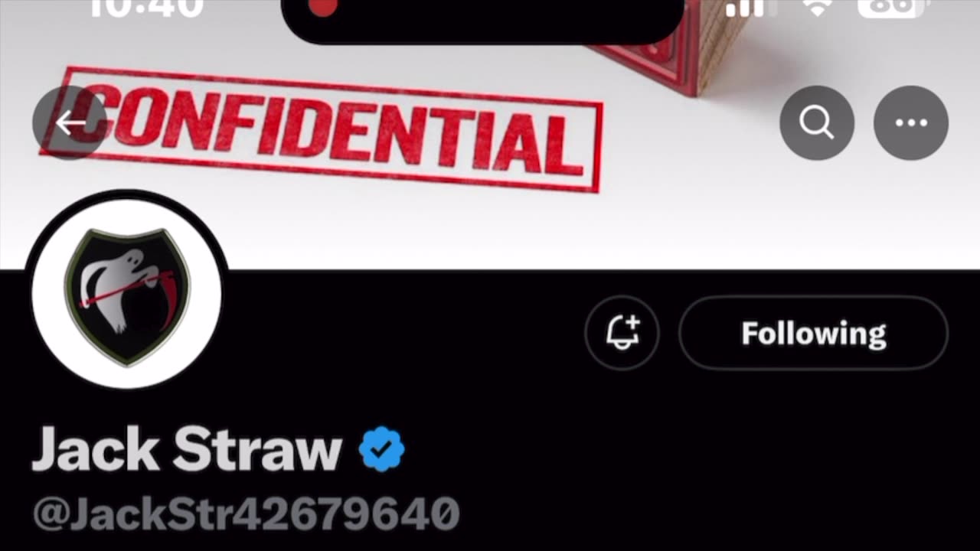Image resolution: width=980 pixels, height=551 pixels.
Task: Tap the red recording dot indicator
Action: [323, 6]
